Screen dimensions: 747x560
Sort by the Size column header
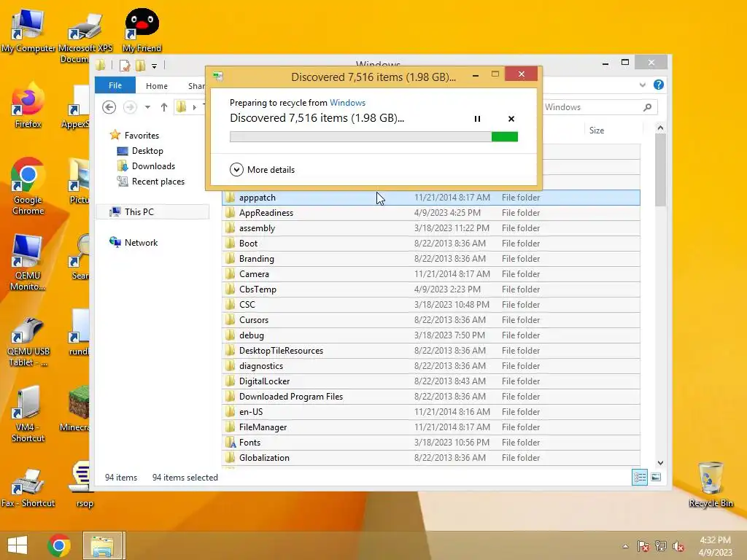[x=597, y=130]
